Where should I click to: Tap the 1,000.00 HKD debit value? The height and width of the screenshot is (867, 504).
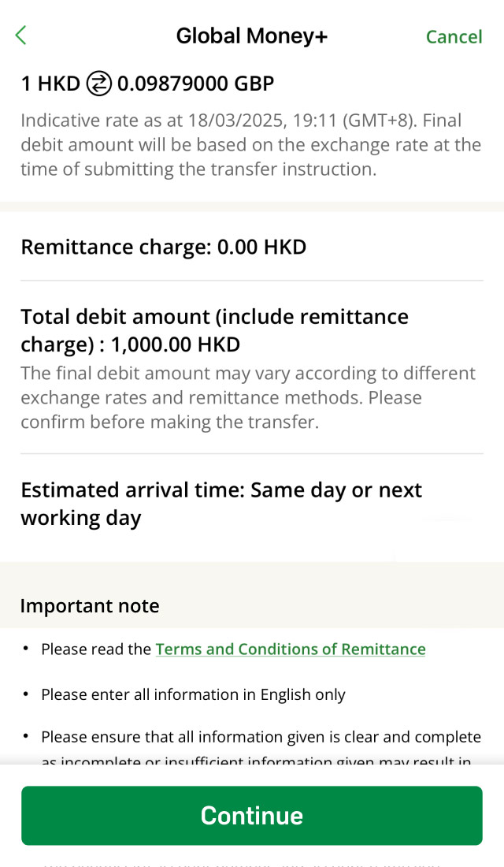pyautogui.click(x=175, y=344)
